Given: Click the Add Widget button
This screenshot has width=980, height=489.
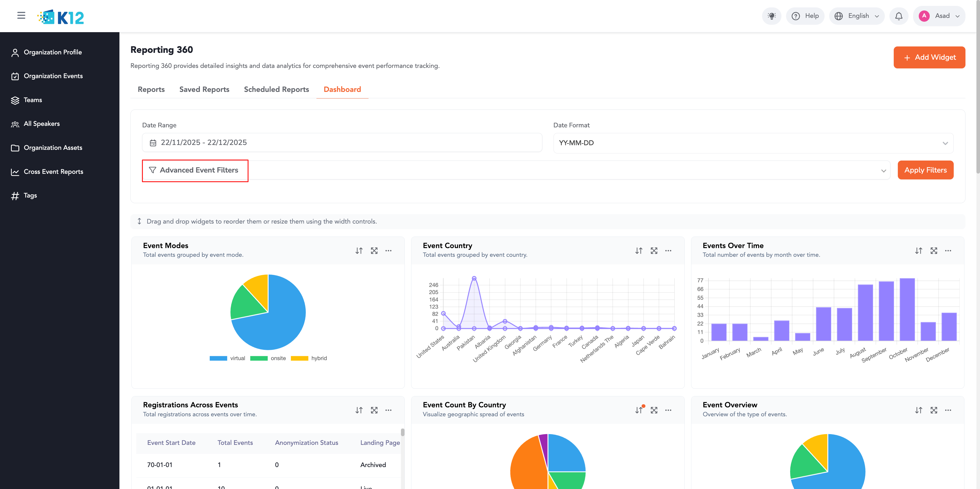Looking at the screenshot, I should 929,57.
